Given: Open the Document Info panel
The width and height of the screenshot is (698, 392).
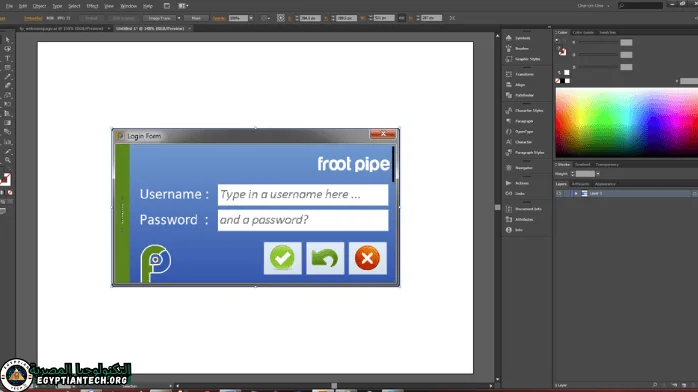Looking at the screenshot, I should [x=528, y=209].
